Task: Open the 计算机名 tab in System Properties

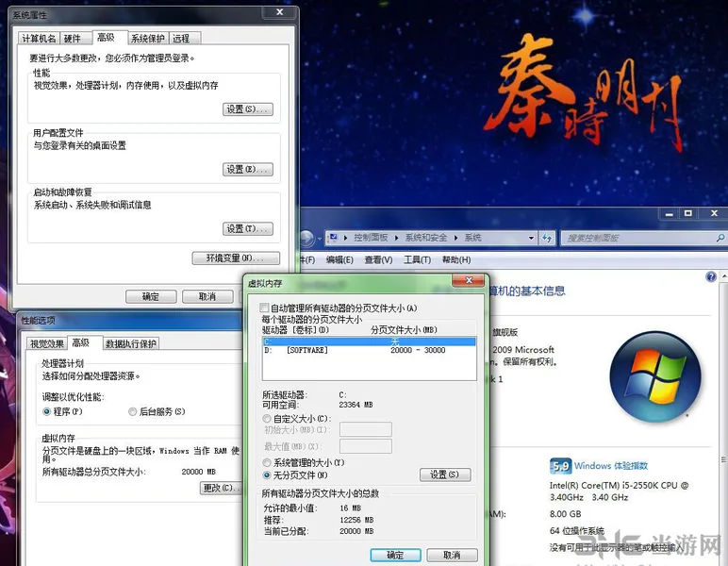Action: tap(39, 38)
